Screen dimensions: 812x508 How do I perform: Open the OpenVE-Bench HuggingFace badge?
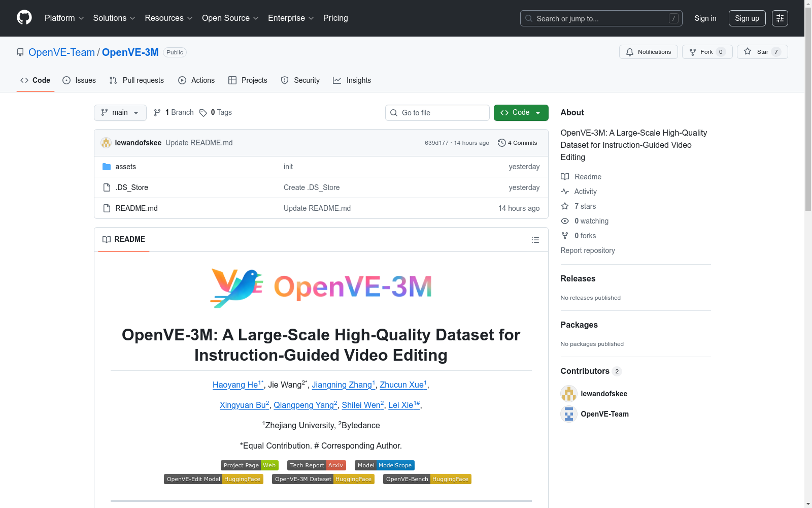427,479
